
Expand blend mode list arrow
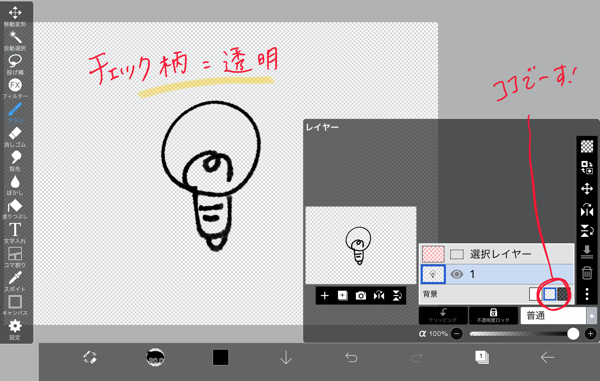pos(592,315)
